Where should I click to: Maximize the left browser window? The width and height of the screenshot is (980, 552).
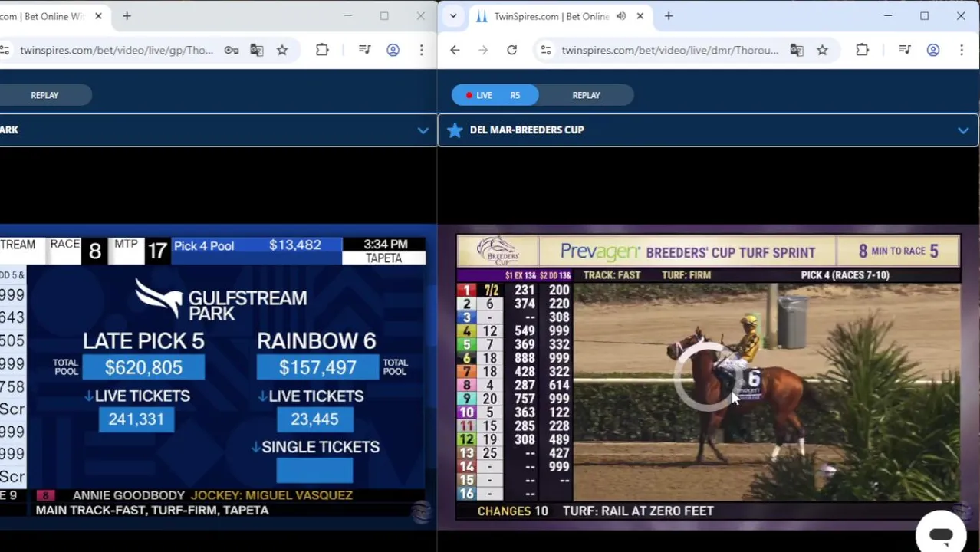[x=384, y=16]
